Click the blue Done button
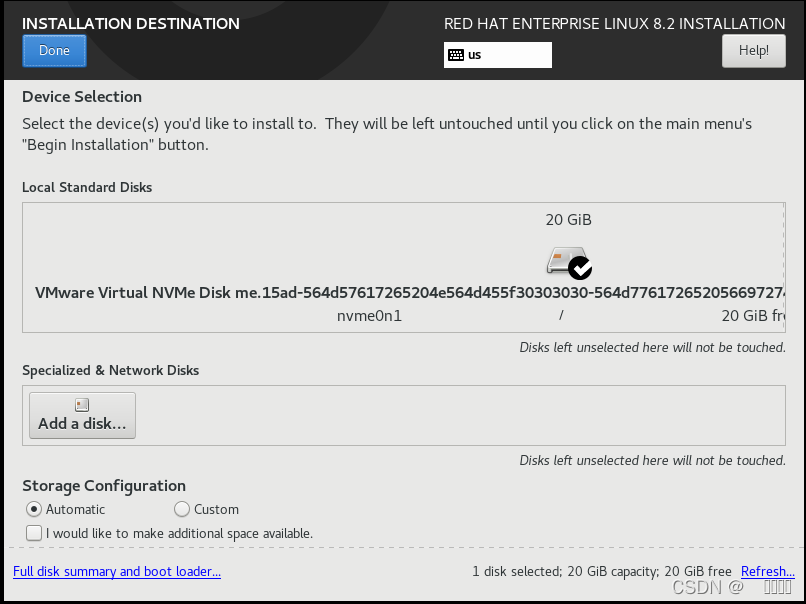Viewport: 806px width, 604px height. (x=54, y=50)
